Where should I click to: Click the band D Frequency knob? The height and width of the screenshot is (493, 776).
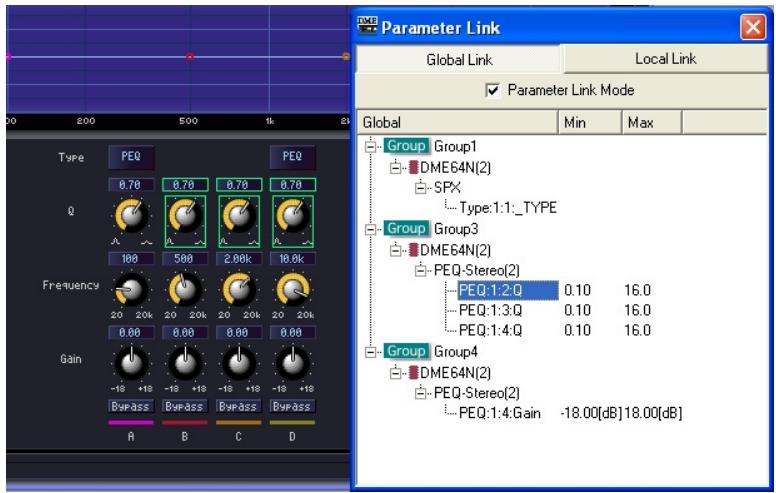point(292,289)
